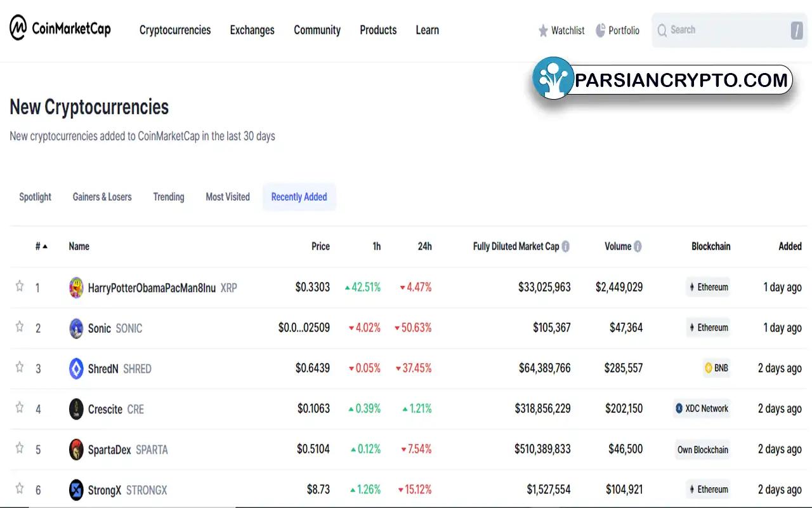Open the Community menu
Viewport: 812px width, 508px height.
[x=317, y=30]
